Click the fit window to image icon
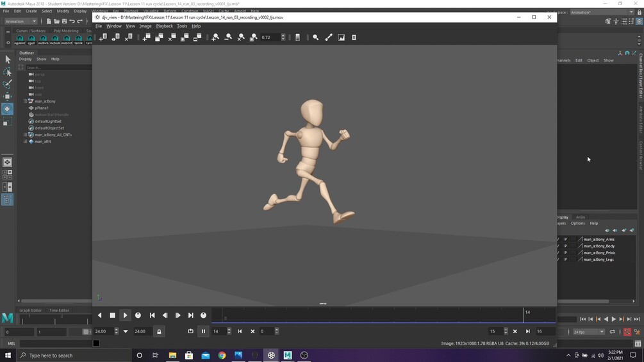 click(185, 37)
